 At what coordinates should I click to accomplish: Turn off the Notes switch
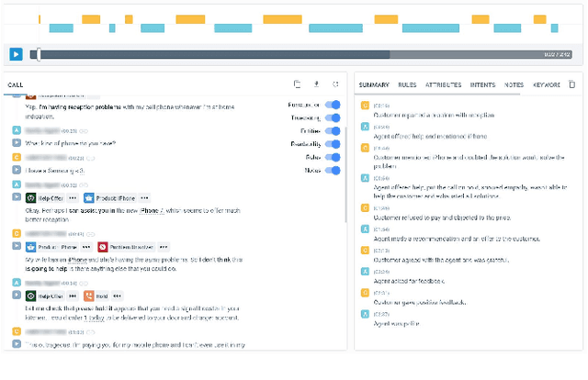coord(334,170)
